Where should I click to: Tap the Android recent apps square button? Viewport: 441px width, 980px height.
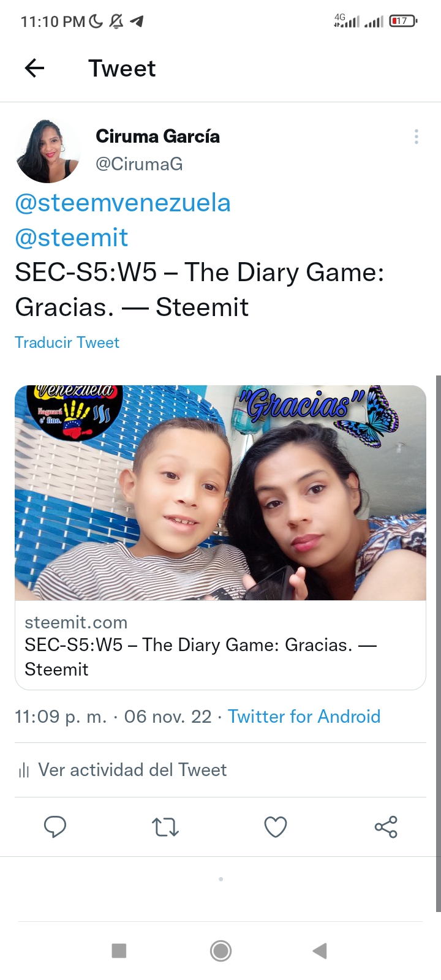click(119, 951)
